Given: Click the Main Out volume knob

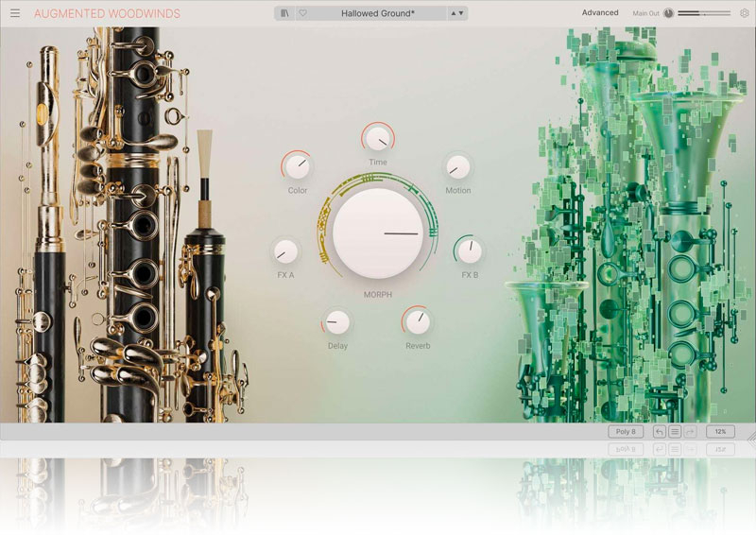Looking at the screenshot, I should 669,13.
